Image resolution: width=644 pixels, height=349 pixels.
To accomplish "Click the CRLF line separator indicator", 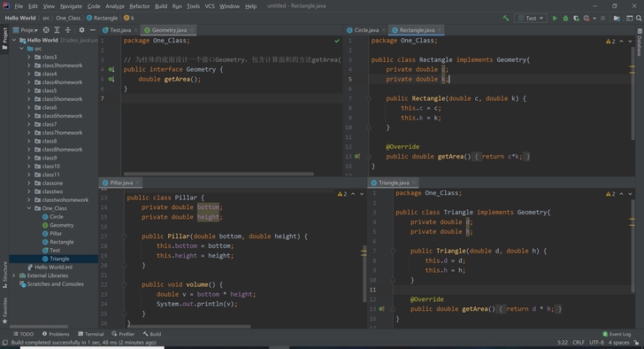I will coord(579,343).
